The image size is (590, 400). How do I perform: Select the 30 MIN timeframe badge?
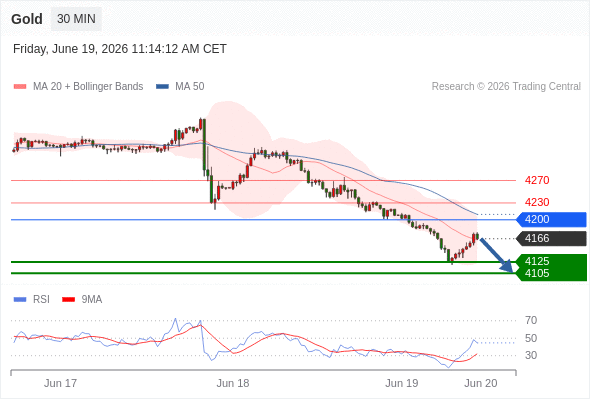point(76,19)
